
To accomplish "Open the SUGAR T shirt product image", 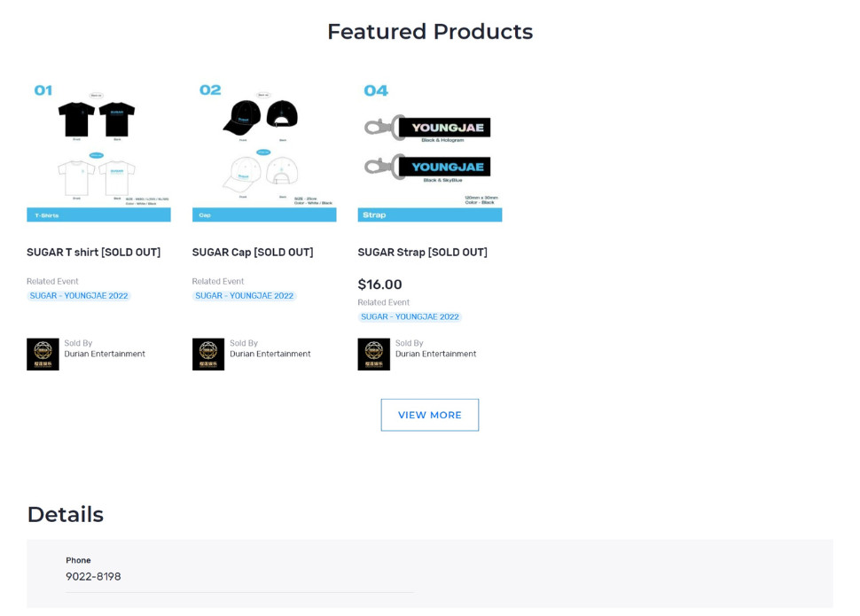I will point(98,150).
